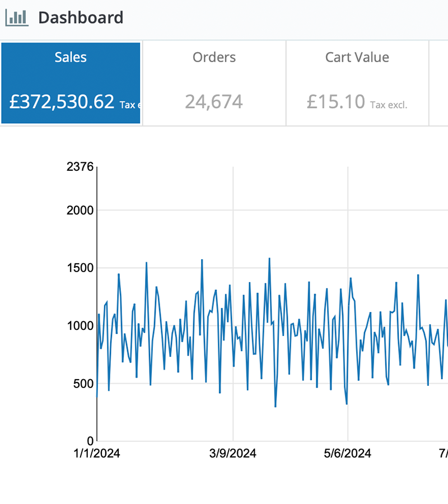Screen dimensions: 448x504
Task: Select the Sales tab
Action: (71, 58)
